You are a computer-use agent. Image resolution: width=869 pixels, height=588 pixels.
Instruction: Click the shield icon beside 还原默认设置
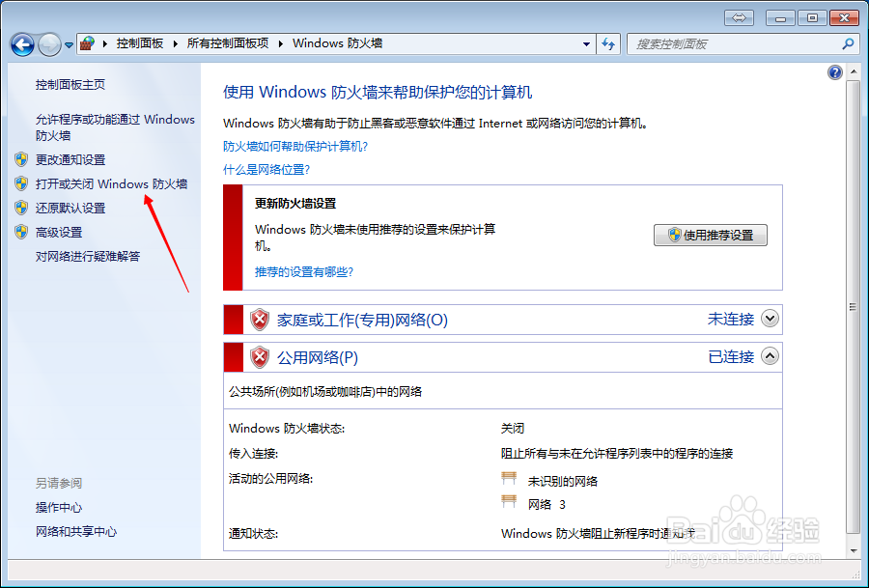click(23, 208)
